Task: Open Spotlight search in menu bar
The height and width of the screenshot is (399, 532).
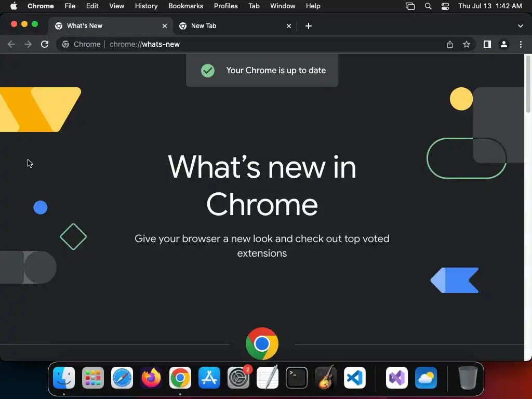Action: tap(428, 6)
